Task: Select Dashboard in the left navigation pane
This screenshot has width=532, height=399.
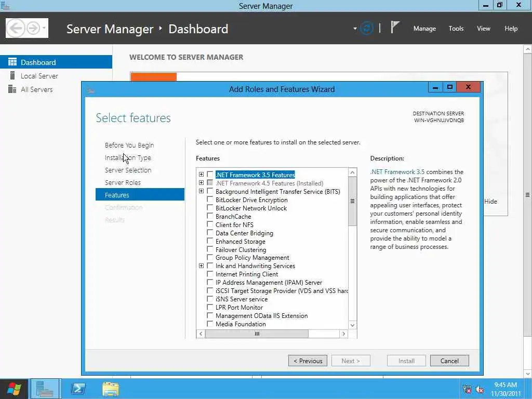Action: 56,62
